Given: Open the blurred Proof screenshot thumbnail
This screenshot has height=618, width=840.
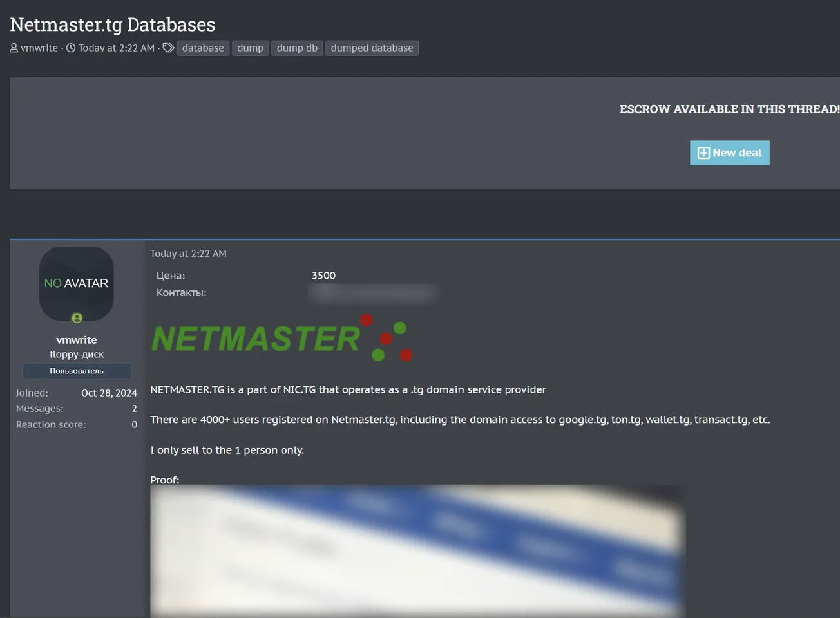Looking at the screenshot, I should 417,551.
